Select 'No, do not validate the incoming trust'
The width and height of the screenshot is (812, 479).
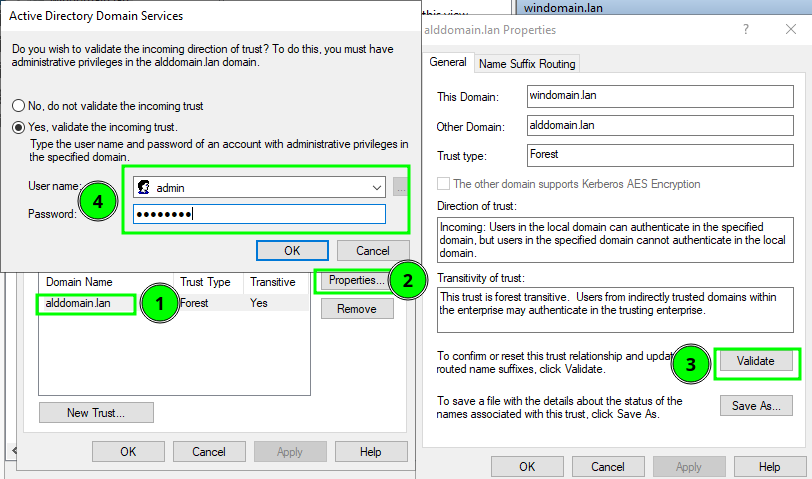tap(19, 106)
